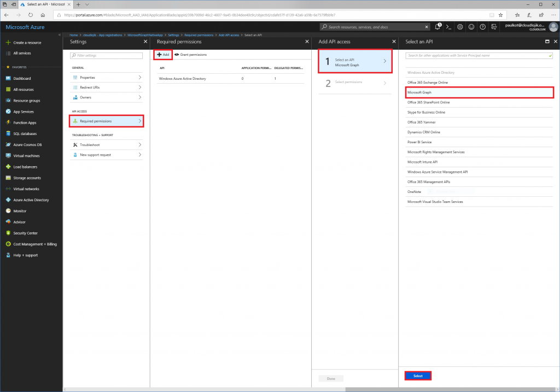Choose Microsoft Graph from API list

click(479, 92)
